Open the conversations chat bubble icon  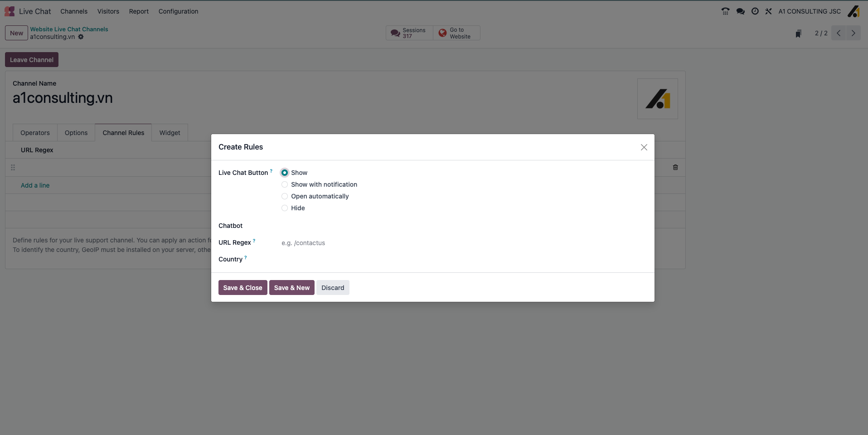pyautogui.click(x=740, y=11)
